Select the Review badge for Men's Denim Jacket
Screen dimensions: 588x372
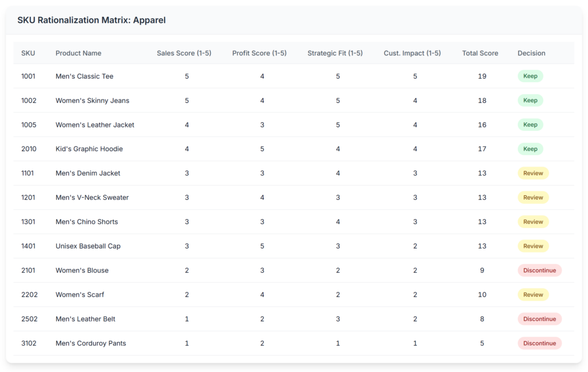pyautogui.click(x=533, y=173)
